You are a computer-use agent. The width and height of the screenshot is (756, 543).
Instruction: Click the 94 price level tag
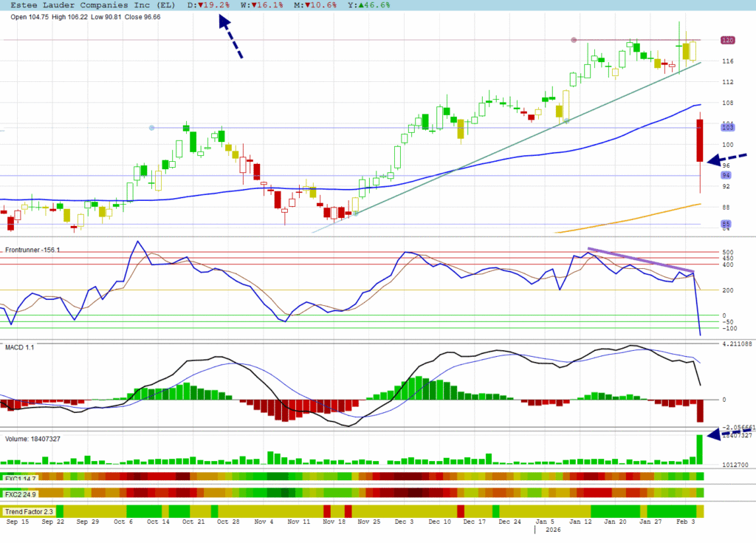pyautogui.click(x=726, y=176)
